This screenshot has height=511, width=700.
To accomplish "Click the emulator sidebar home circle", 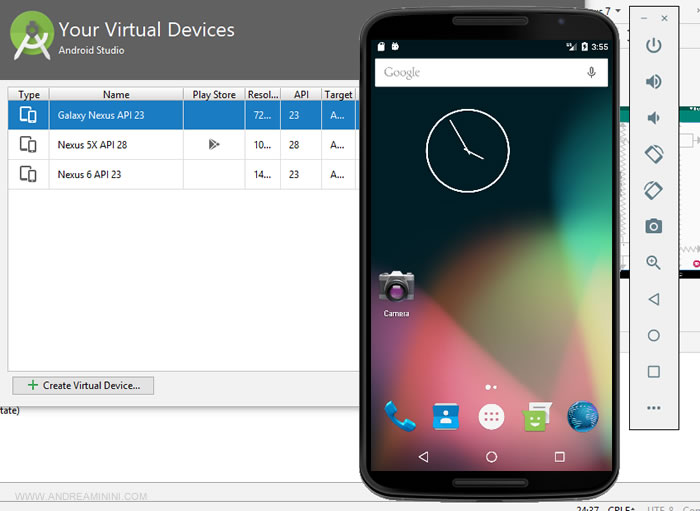I will pos(654,335).
